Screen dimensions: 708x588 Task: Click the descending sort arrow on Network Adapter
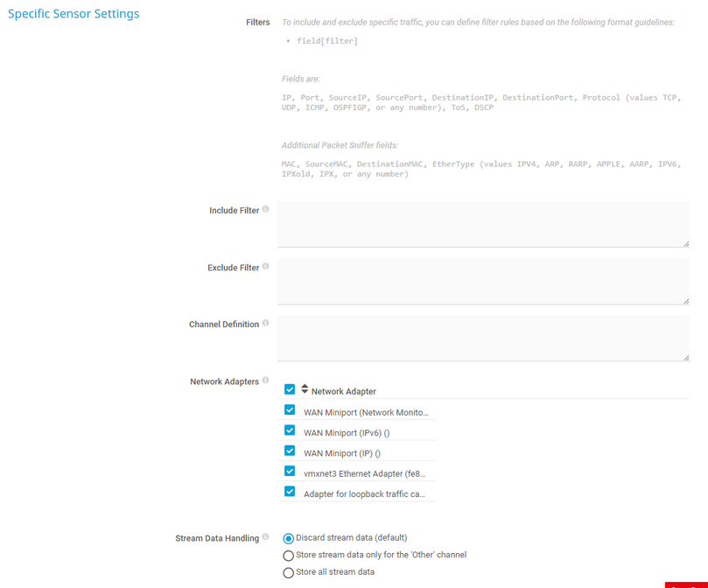point(305,392)
